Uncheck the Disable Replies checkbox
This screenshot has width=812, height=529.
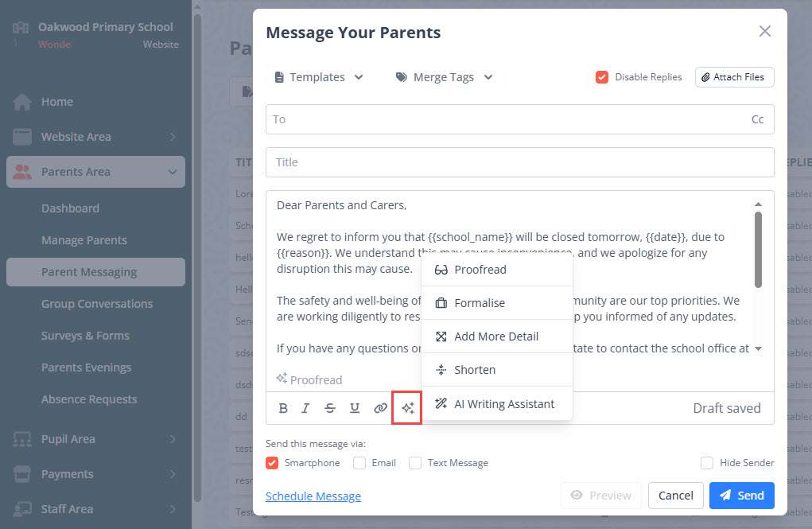(602, 77)
